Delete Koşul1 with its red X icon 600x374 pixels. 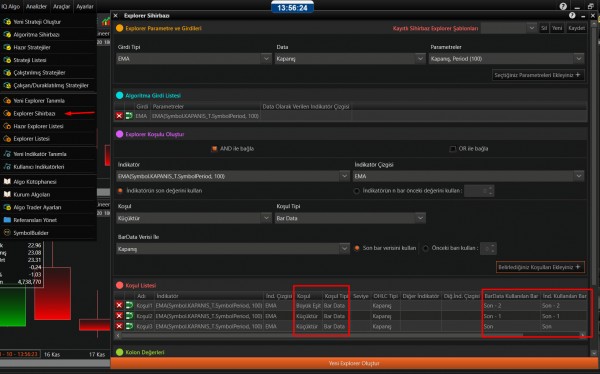point(119,305)
